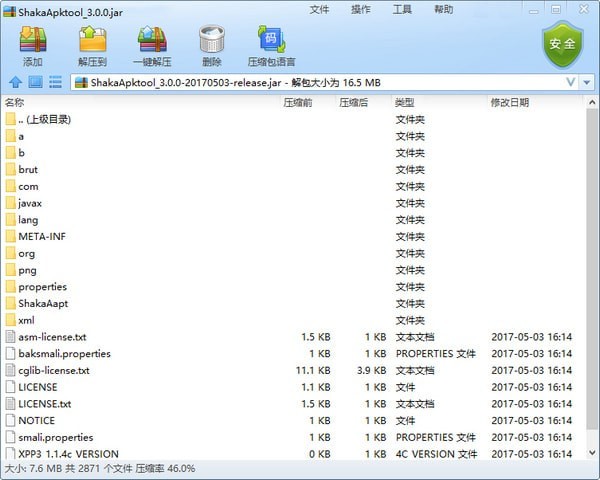Switch to list view mode
The image size is (600, 480).
tap(55, 82)
